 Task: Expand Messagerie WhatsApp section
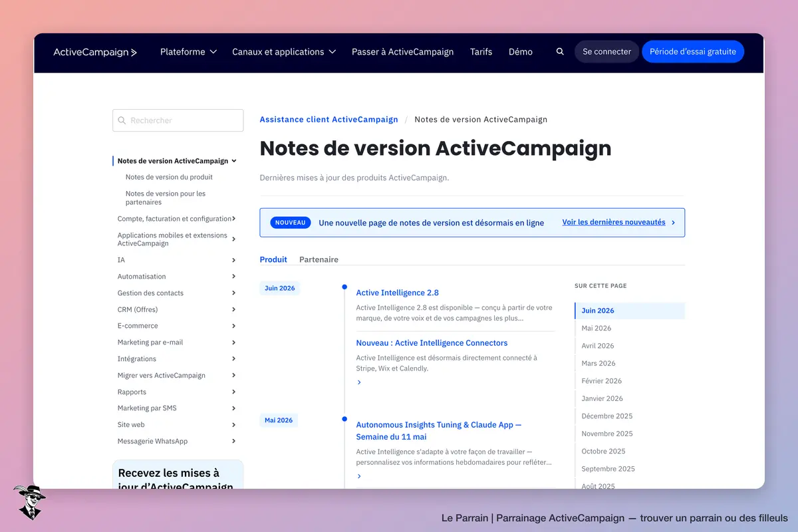234,442
